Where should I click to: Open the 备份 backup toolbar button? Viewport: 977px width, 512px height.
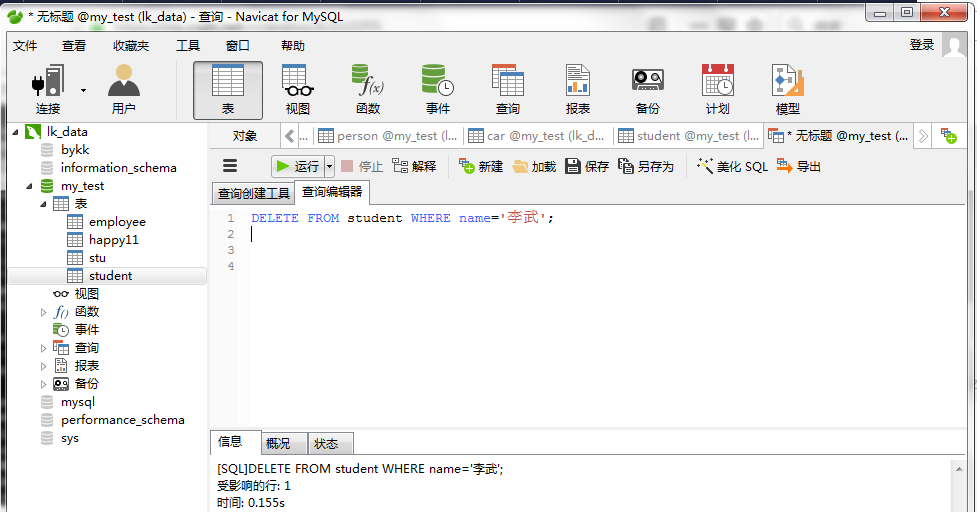tap(647, 90)
